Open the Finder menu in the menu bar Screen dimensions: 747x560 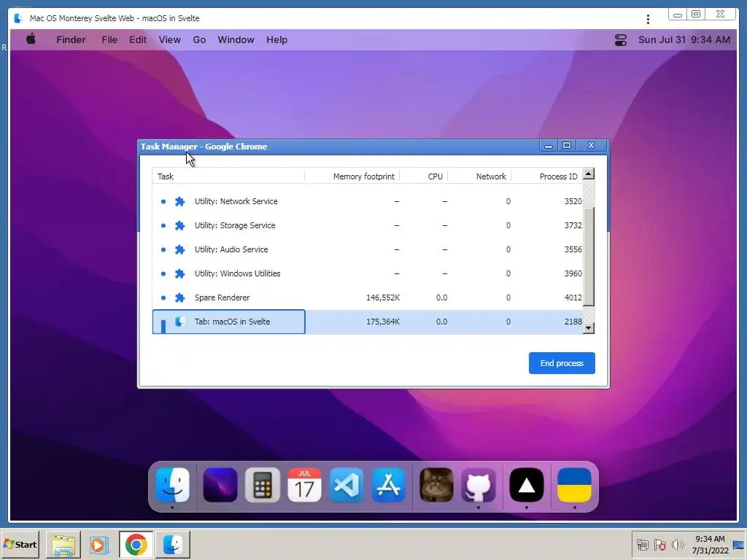[x=71, y=40]
